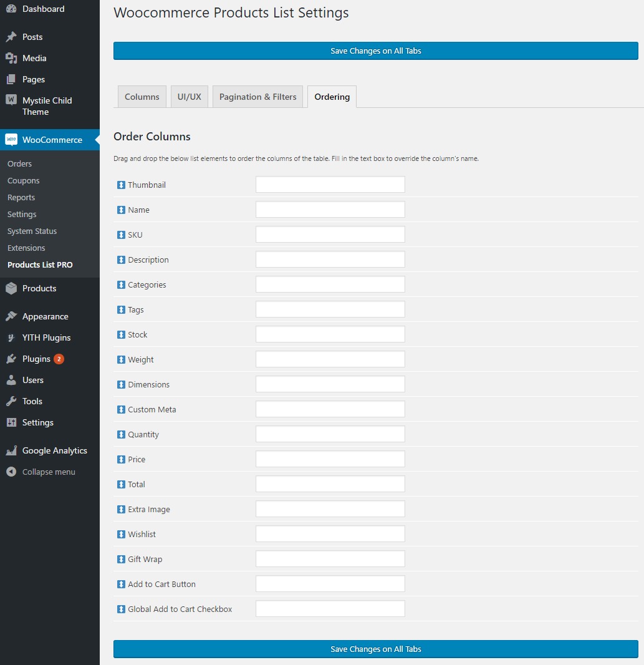Select the Global Add to Cart Checkbox text box

pos(330,609)
